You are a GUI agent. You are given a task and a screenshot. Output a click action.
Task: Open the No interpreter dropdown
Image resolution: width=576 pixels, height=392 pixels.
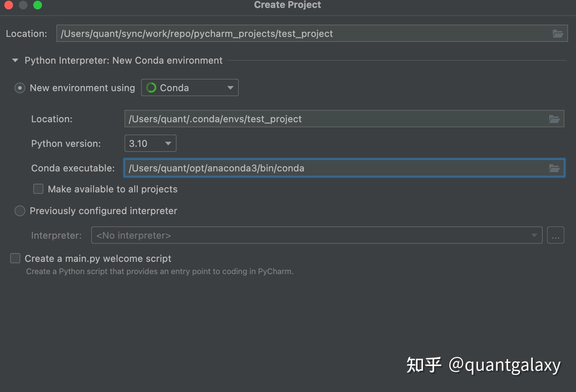[317, 235]
